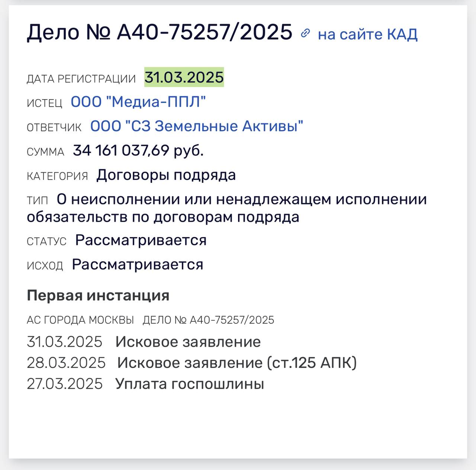This screenshot has height=470, width=476.
Task: Click the highlighted registration date 31.03.2025
Action: tap(184, 77)
